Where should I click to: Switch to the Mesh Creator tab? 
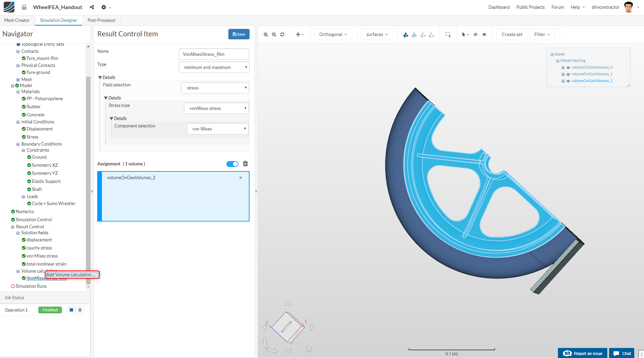tap(17, 20)
